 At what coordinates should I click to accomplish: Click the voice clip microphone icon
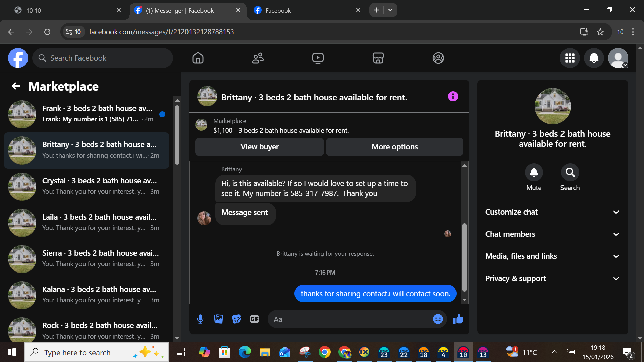click(200, 319)
